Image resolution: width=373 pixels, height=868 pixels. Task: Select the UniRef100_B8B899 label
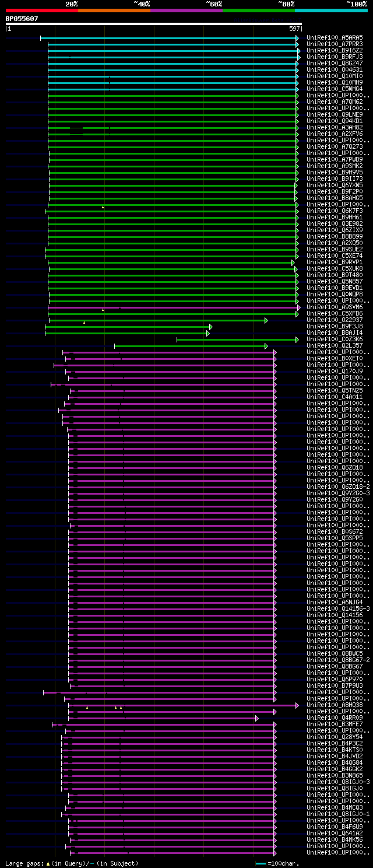click(335, 236)
